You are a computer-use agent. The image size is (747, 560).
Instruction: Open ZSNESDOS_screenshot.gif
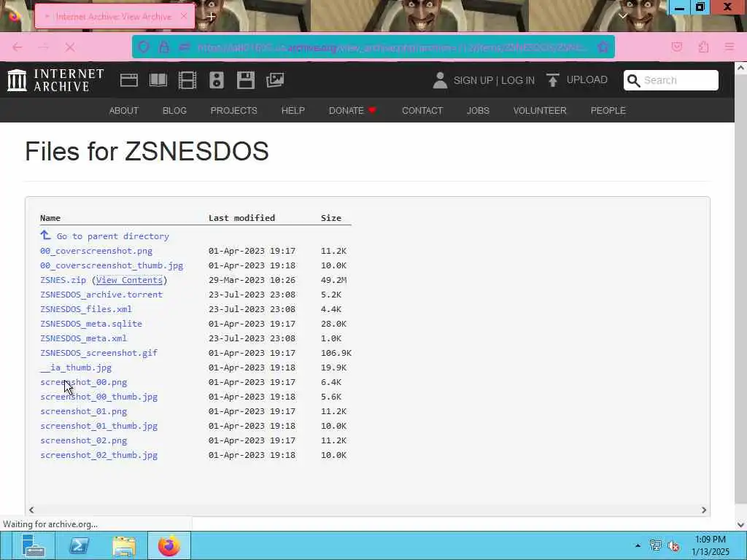98,353
